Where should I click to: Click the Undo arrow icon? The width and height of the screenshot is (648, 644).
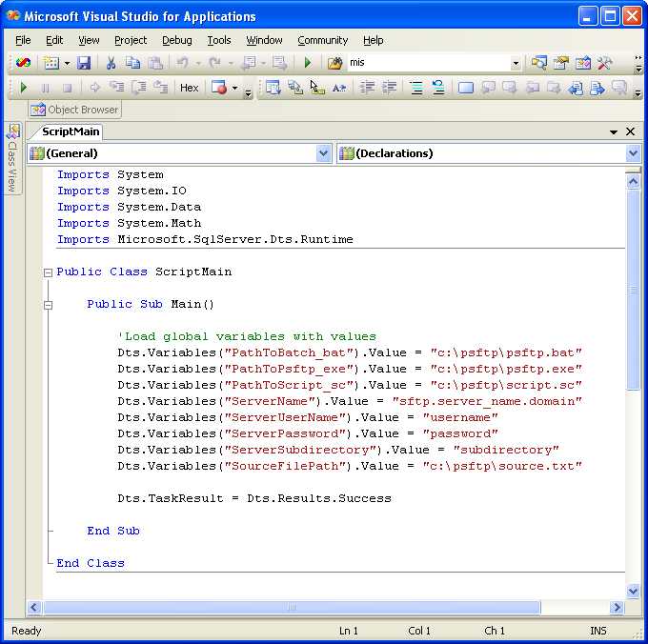click(182, 63)
